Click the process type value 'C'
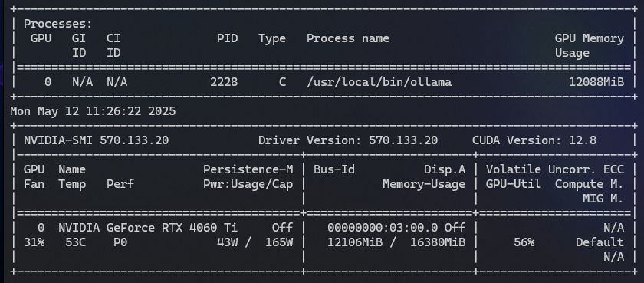This screenshot has height=283, width=644. [283, 82]
